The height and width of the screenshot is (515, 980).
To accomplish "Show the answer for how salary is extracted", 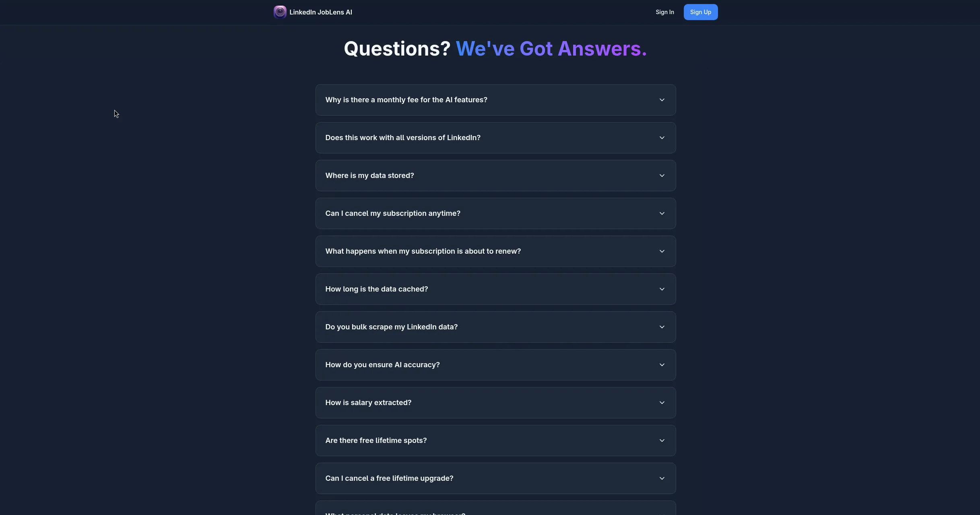I will click(x=368, y=403).
